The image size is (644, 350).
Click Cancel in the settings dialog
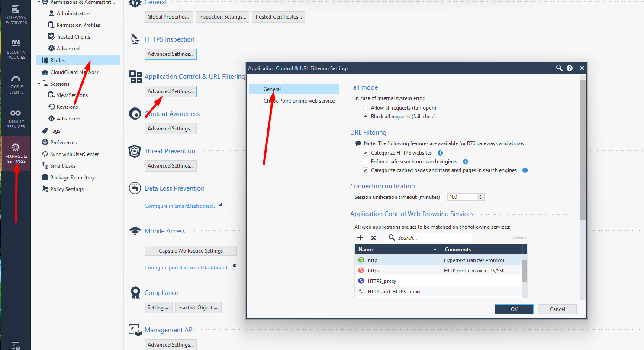pos(557,309)
